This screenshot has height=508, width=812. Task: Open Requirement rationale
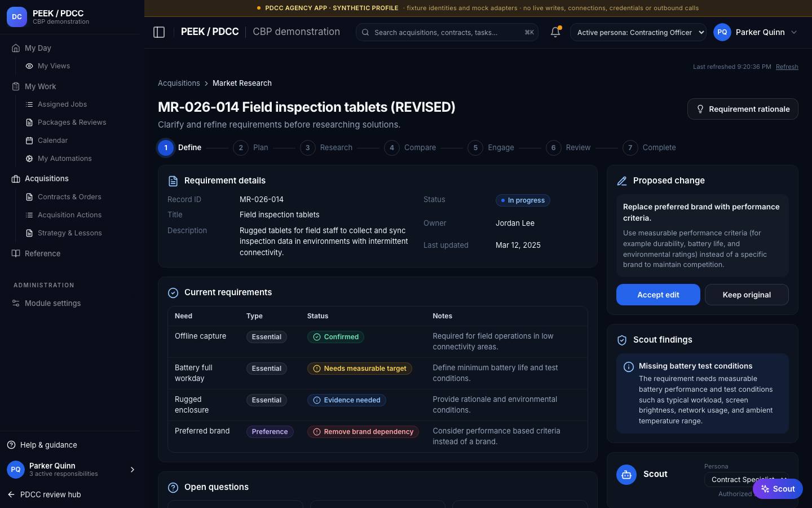(x=743, y=109)
